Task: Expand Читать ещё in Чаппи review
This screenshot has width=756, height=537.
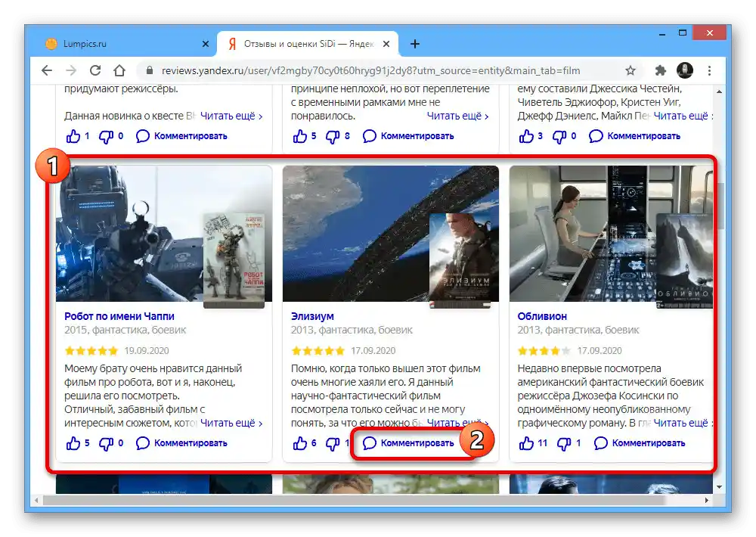Action: tap(231, 423)
